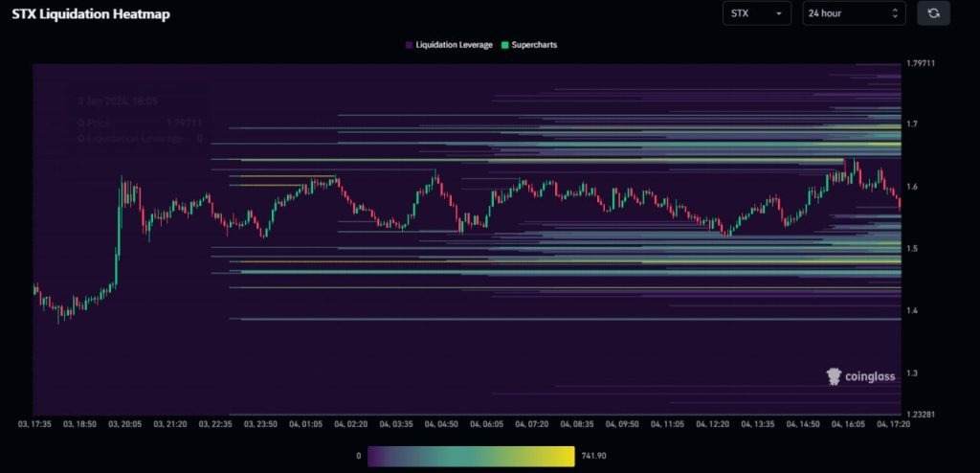Click the refresh chart icon button

coord(933,13)
